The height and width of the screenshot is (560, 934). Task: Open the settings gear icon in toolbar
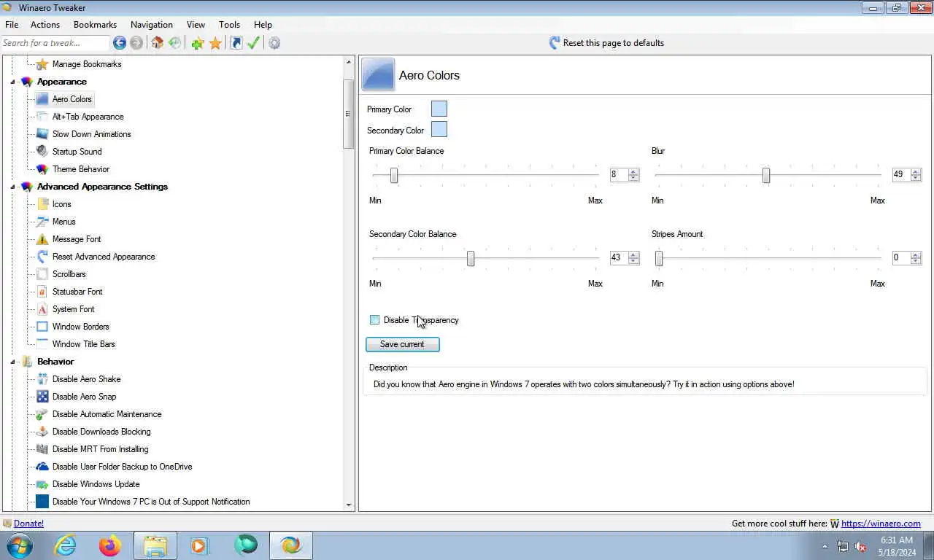(x=274, y=43)
